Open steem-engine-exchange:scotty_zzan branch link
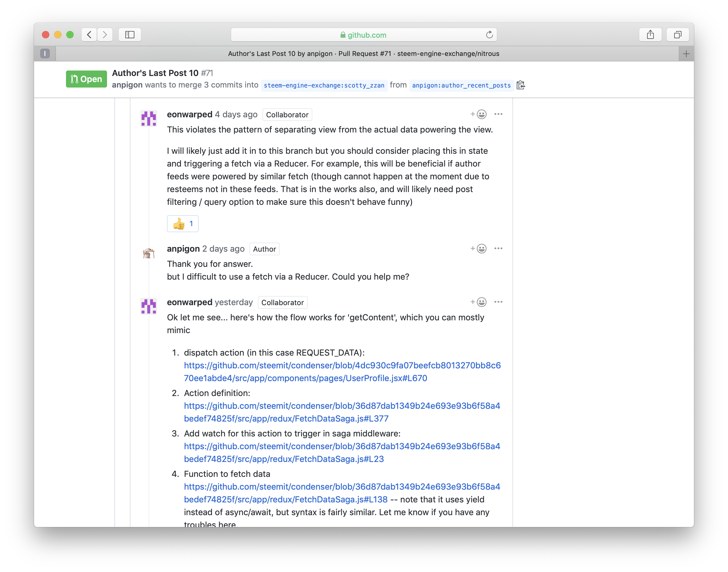The image size is (728, 572). 324,85
